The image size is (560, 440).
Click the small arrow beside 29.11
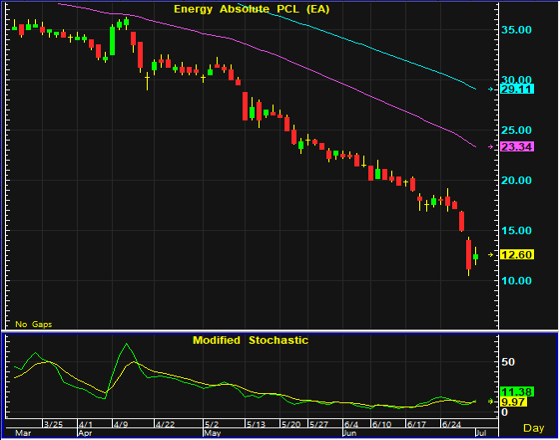tap(491, 89)
